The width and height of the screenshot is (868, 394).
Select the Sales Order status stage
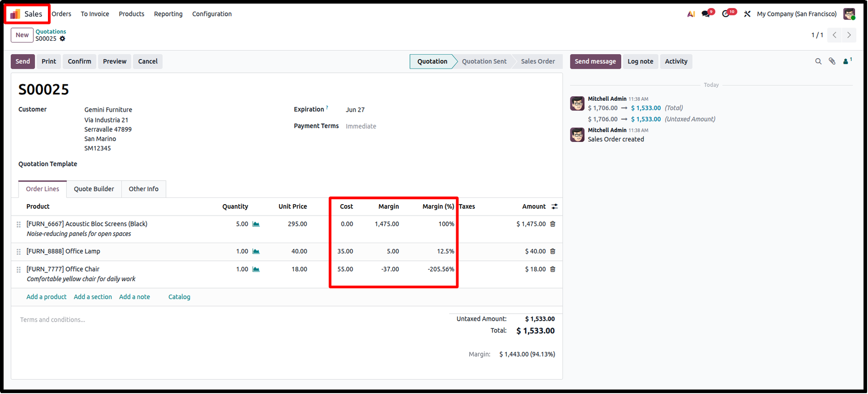pyautogui.click(x=538, y=61)
